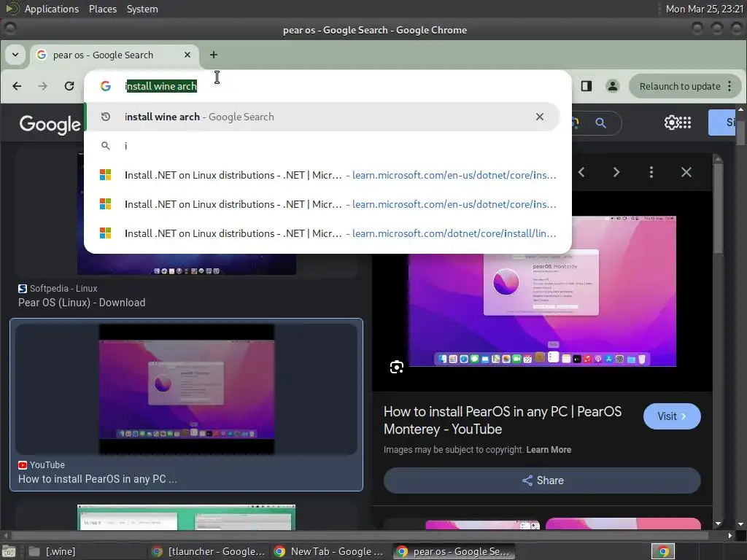Switch to New Tab - Google taskbar window

click(330, 551)
